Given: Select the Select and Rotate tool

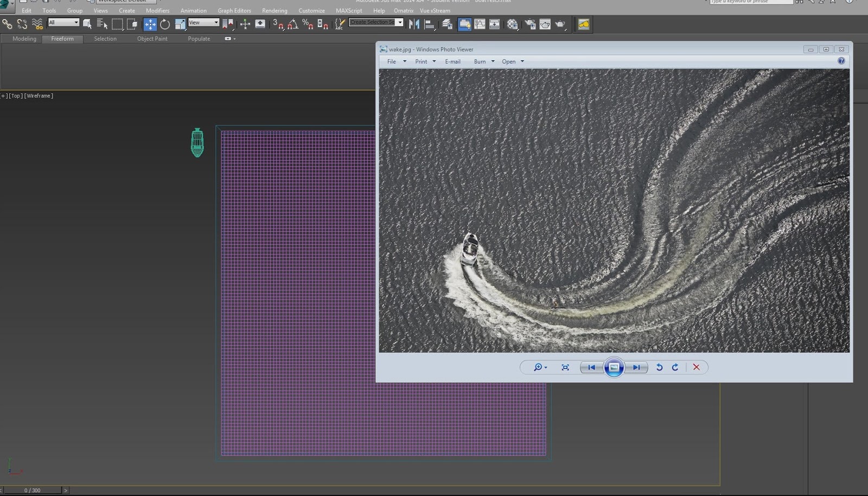Looking at the screenshot, I should point(165,24).
